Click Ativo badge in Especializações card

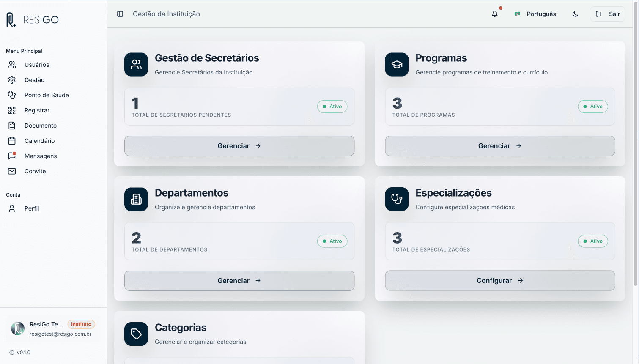point(593,241)
